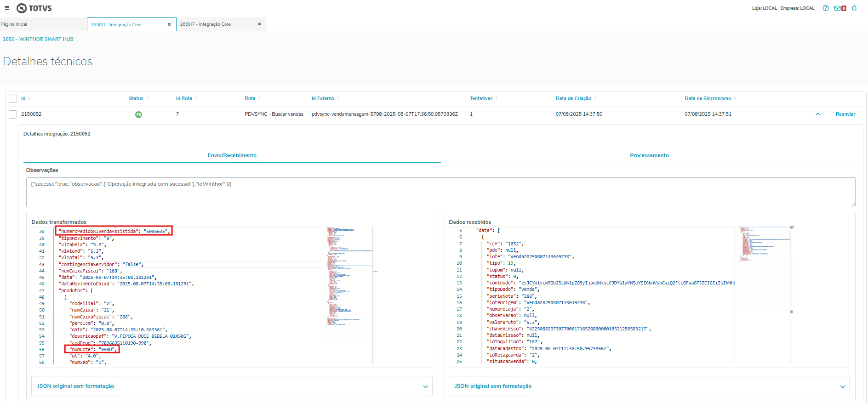Click the sort arrows beside Rota column

(259, 98)
